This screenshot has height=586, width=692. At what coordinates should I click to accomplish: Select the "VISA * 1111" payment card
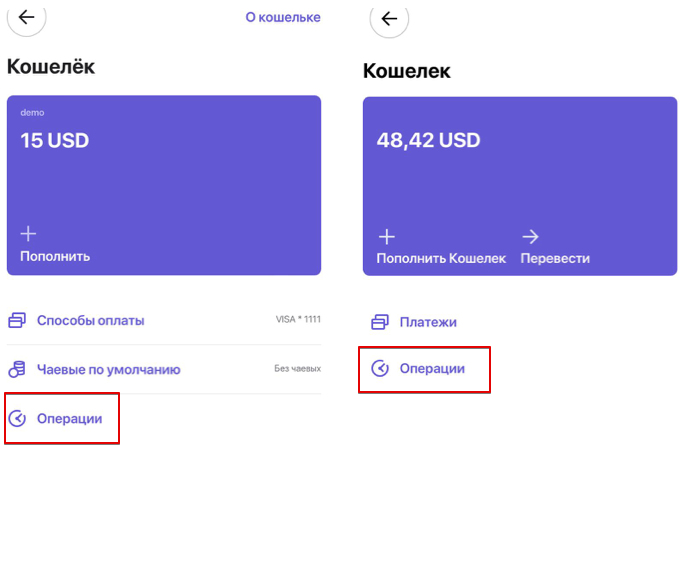click(298, 320)
